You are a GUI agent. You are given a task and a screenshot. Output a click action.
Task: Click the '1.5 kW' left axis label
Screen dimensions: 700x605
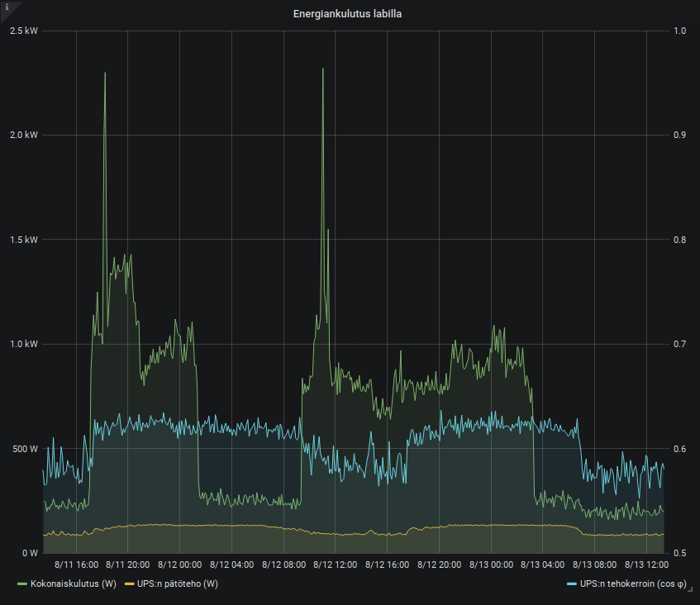24,240
